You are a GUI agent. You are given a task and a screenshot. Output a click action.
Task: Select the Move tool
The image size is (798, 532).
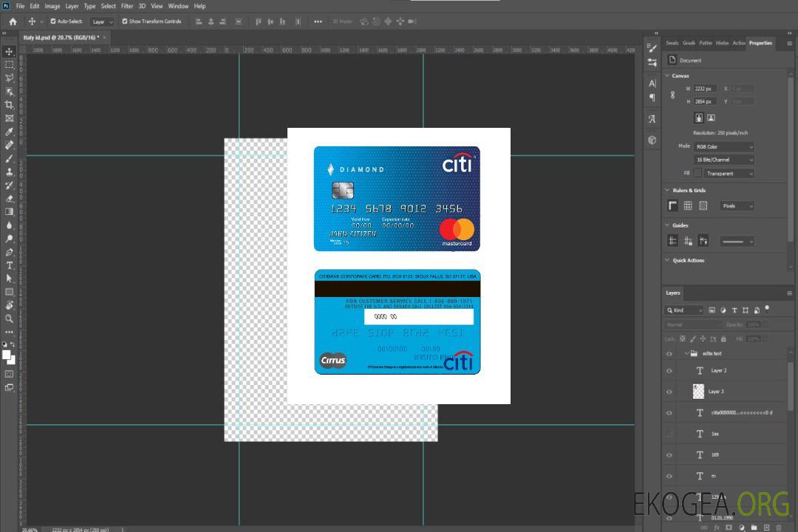pos(9,52)
